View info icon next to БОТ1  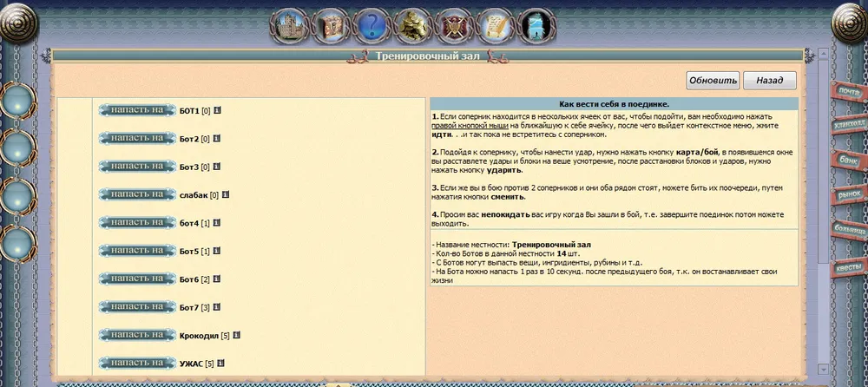click(218, 110)
